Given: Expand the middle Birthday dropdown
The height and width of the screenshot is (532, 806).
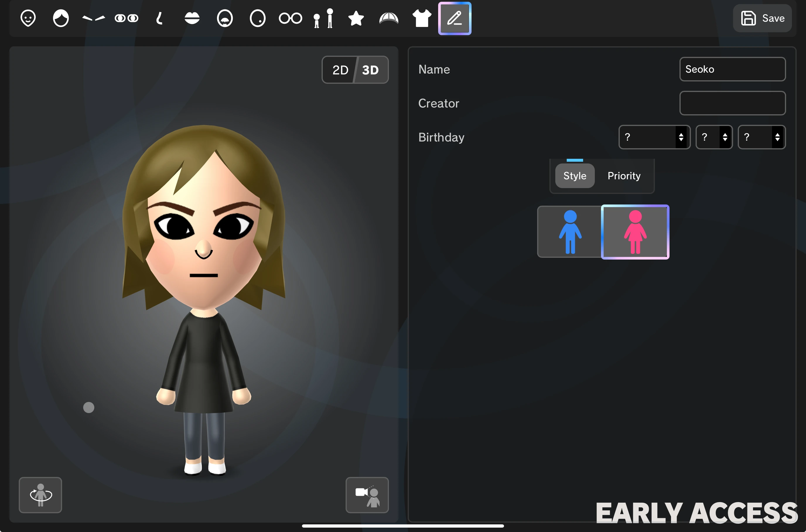Looking at the screenshot, I should click(714, 137).
